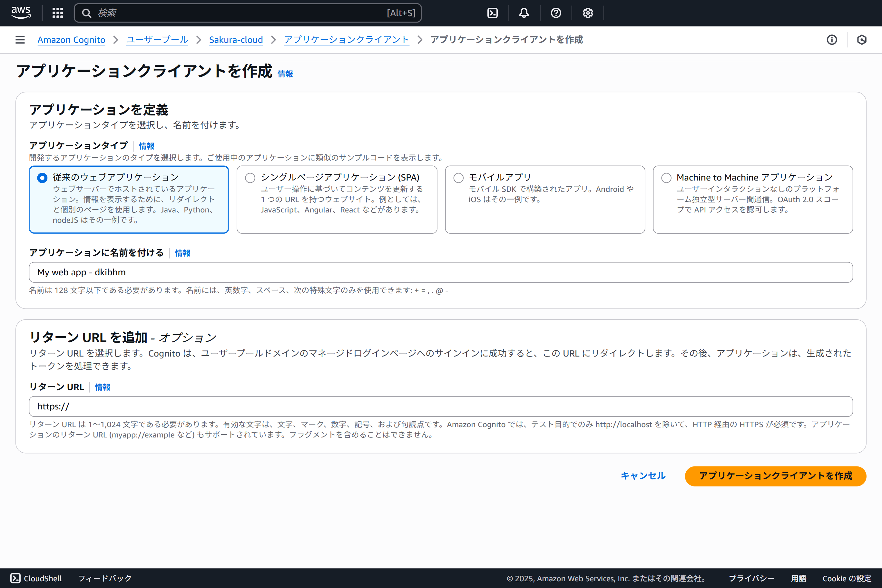Select 従来のウェブアプリケーション radio option
The image size is (882, 588).
tap(42, 178)
